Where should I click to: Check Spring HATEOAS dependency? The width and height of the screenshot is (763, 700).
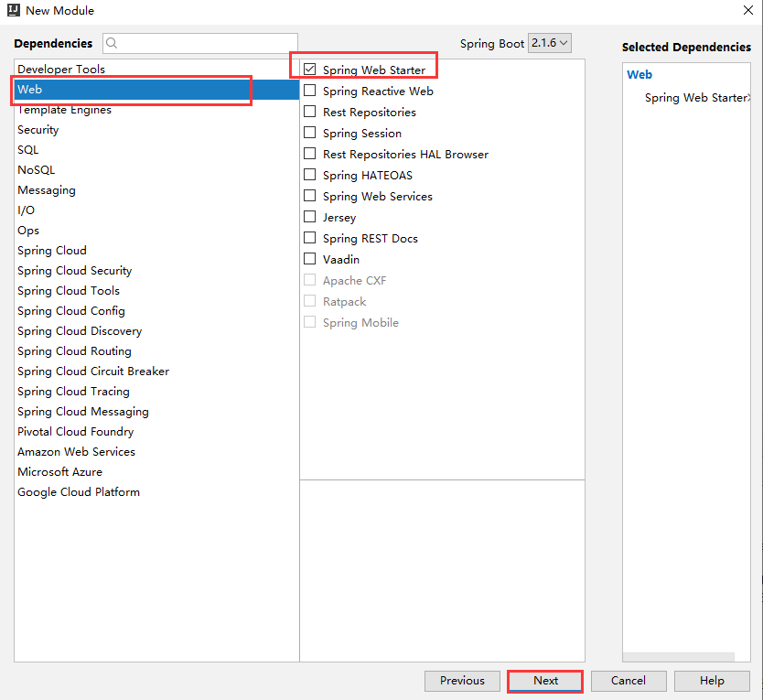click(x=309, y=175)
